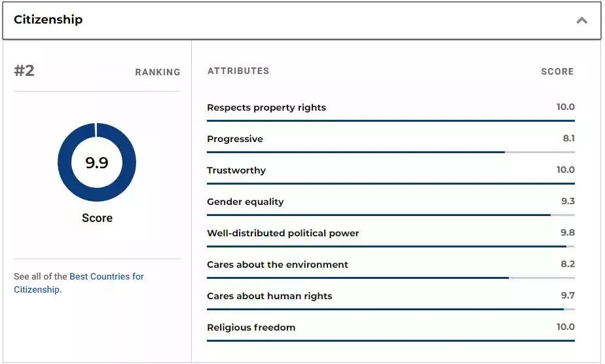
Task: Collapse the Citizenship section chevron
Action: coord(581,20)
